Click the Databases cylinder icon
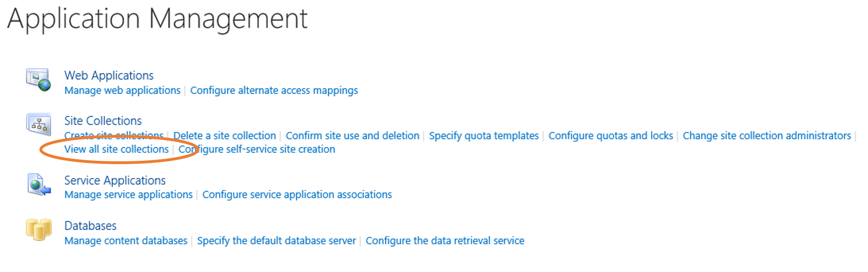 pos(38,230)
